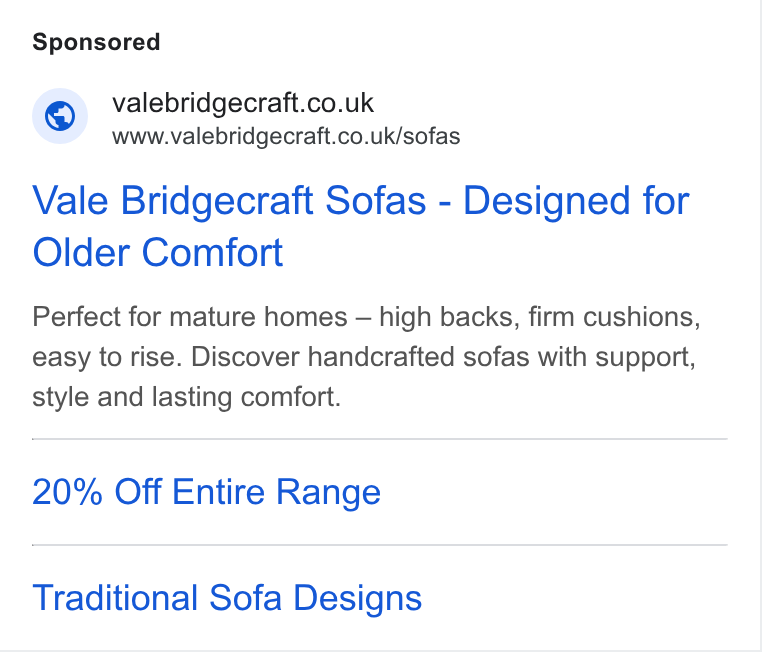Click the word 'Traditional' in the bottom sitelink

(x=115, y=598)
